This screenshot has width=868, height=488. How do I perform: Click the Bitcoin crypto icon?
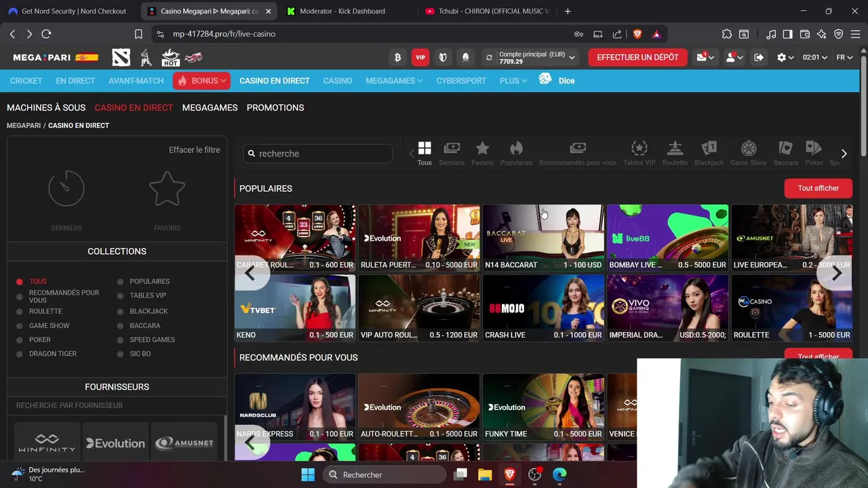397,58
